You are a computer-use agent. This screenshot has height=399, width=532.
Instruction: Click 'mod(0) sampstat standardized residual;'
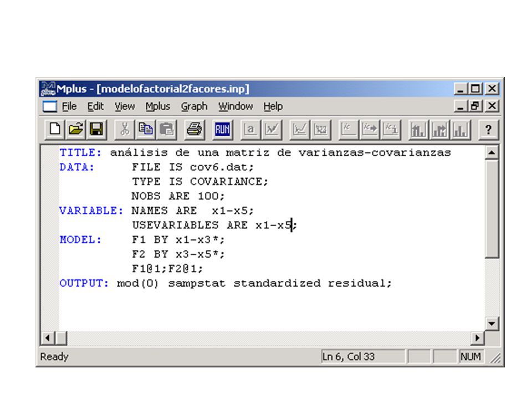pos(254,283)
